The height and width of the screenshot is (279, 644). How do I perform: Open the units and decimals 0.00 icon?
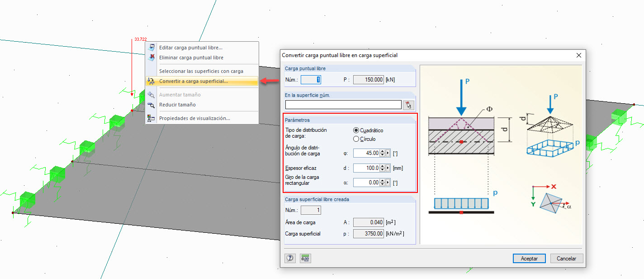pos(305,258)
